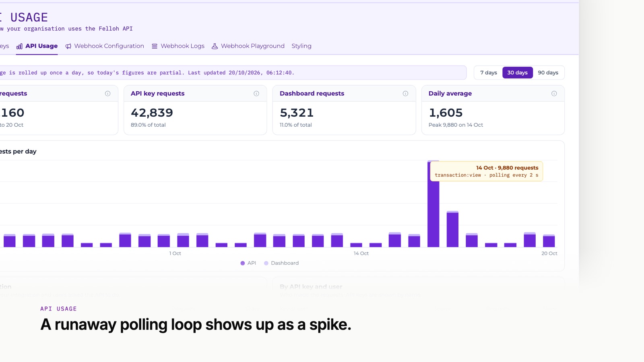Click the API Usage bar chart icon

[x=19, y=46]
